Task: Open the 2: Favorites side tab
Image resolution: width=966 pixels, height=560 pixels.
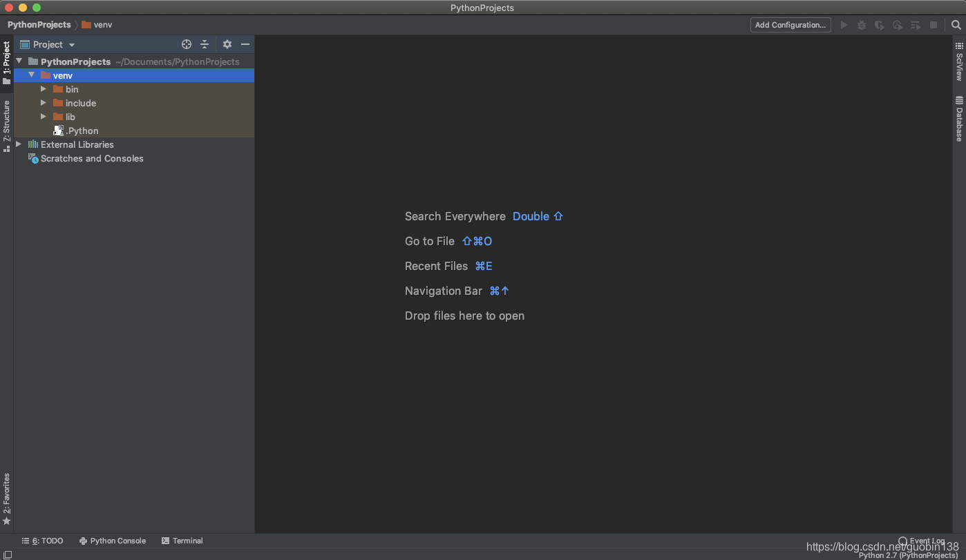Action: point(7,499)
